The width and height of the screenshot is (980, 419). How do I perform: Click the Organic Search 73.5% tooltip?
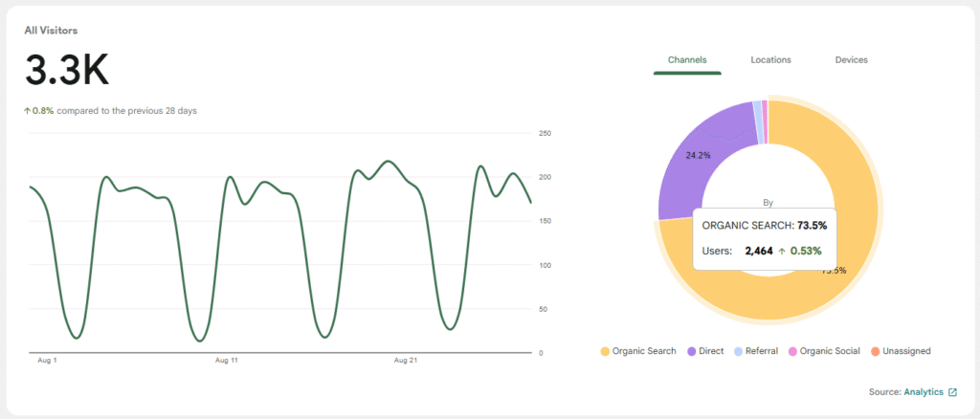click(765, 237)
